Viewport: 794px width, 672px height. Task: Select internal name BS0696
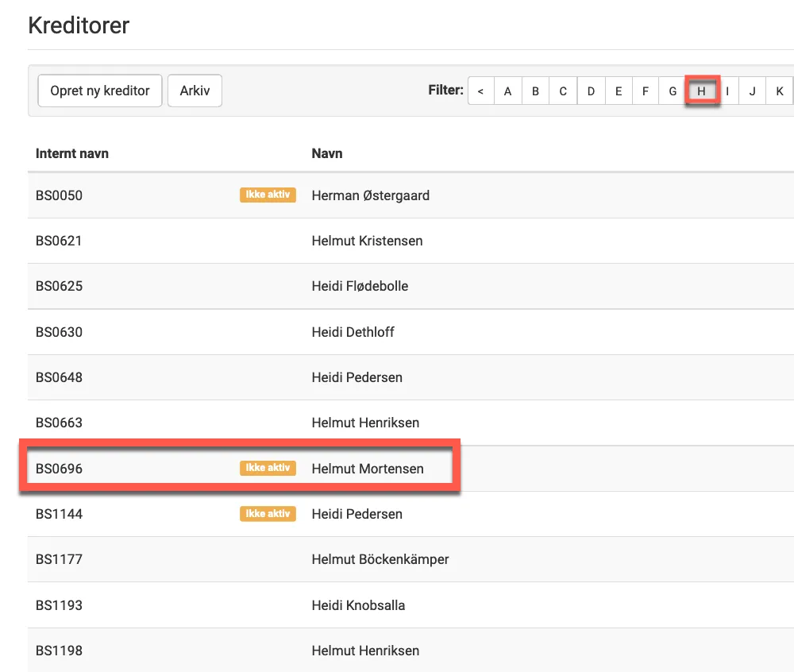tap(59, 469)
